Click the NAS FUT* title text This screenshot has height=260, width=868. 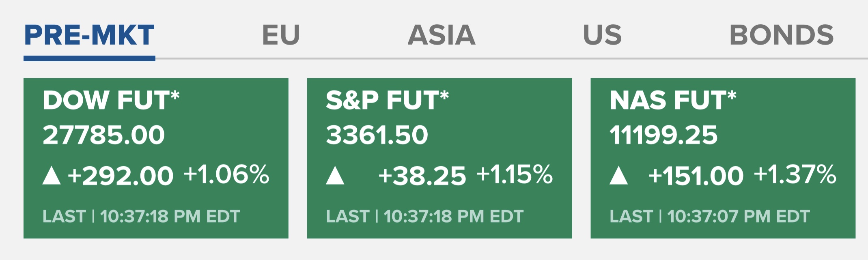click(x=672, y=100)
